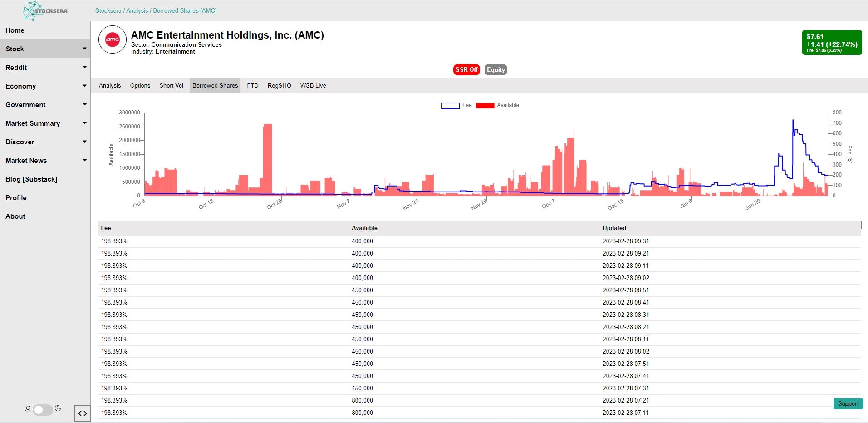
Task: Click timestamp 2023-02-28 09:11
Action: pos(626,266)
